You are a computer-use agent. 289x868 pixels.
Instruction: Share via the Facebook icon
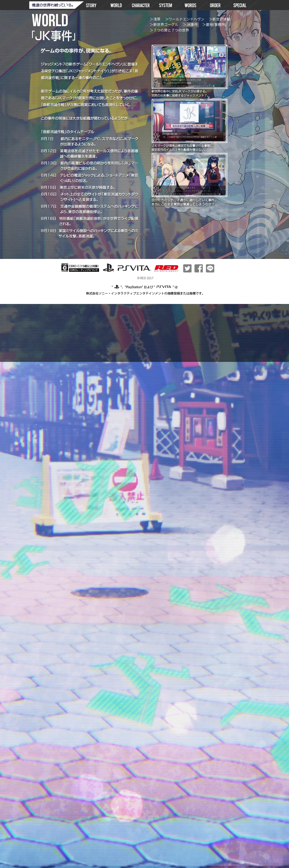point(199,268)
